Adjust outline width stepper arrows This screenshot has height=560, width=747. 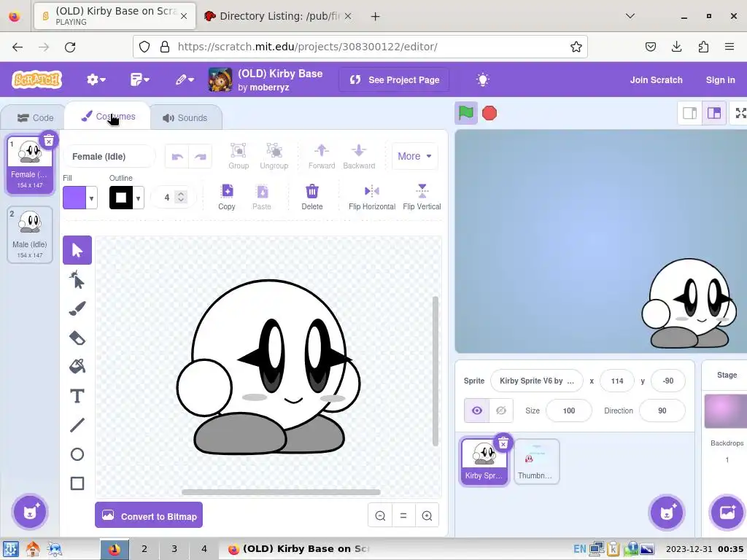pos(181,197)
